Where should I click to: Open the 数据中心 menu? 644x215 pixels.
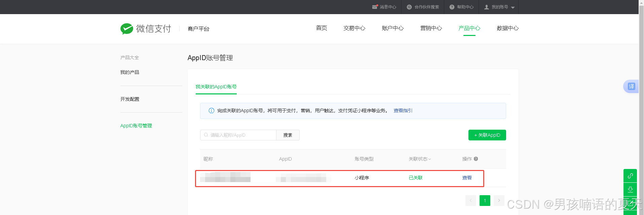coord(508,28)
